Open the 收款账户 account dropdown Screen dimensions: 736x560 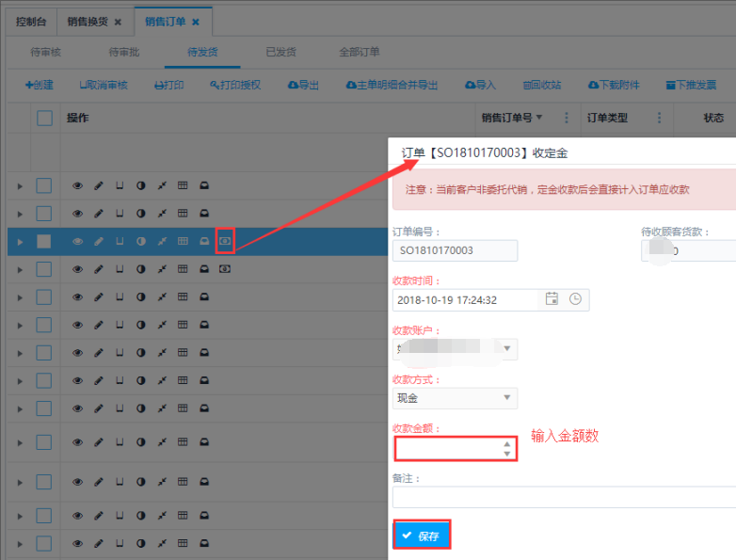click(455, 349)
